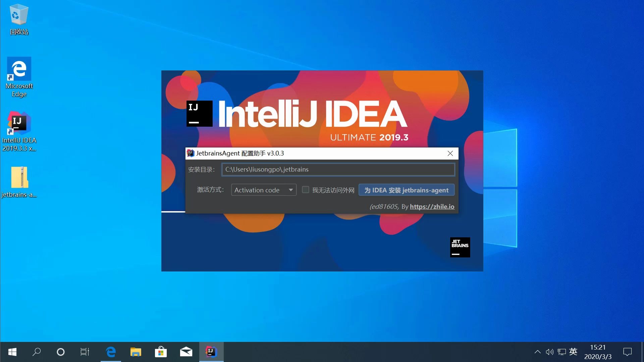The width and height of the screenshot is (644, 362).
Task: Open the volume control in tray
Action: click(x=549, y=352)
